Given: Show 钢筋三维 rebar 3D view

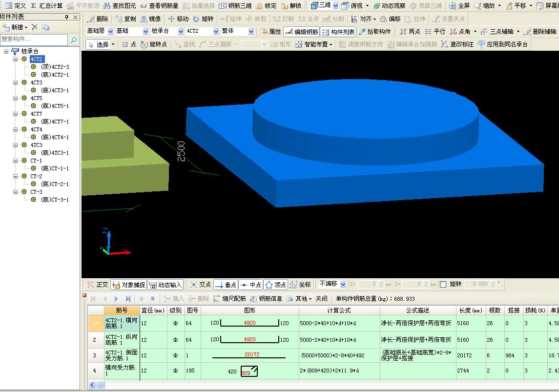Looking at the screenshot, I should tap(235, 6).
